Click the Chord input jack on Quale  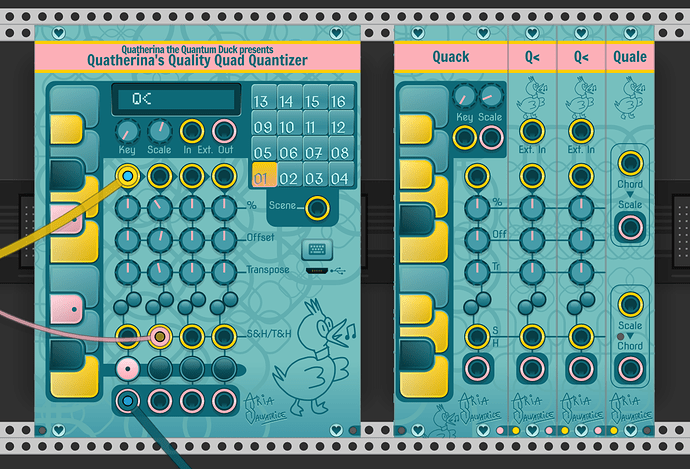(x=630, y=163)
